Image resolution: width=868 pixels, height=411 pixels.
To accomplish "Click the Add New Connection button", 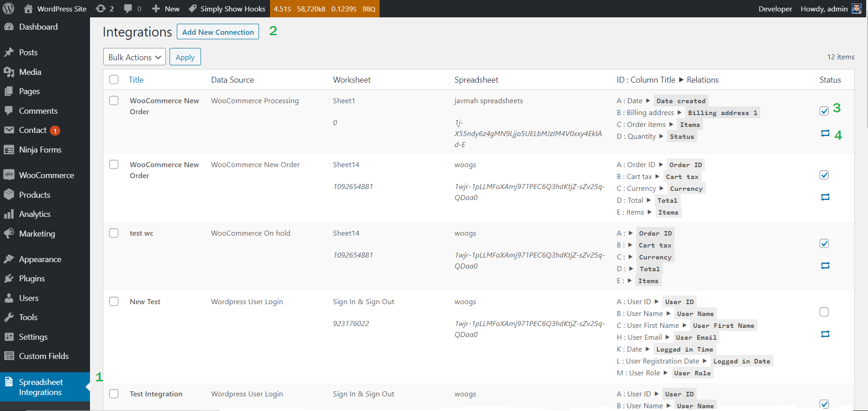I will click(218, 32).
